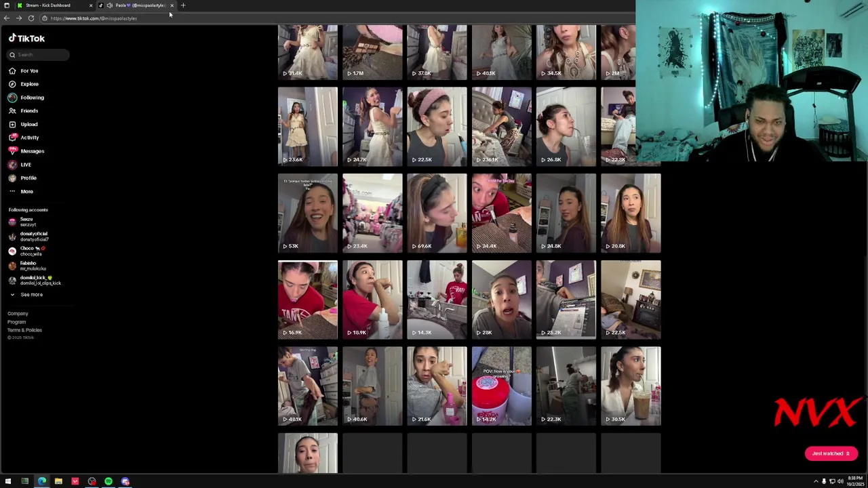Open the video with 25.2K views
Screen dimensions: 868x488
(x=566, y=300)
